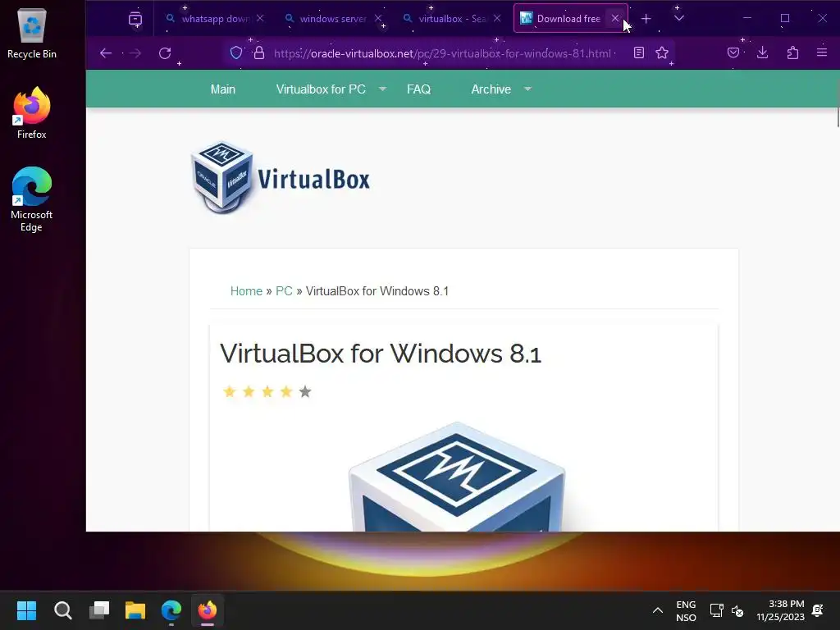Viewport: 840px width, 630px height.
Task: Rate the page three stars
Action: point(267,391)
